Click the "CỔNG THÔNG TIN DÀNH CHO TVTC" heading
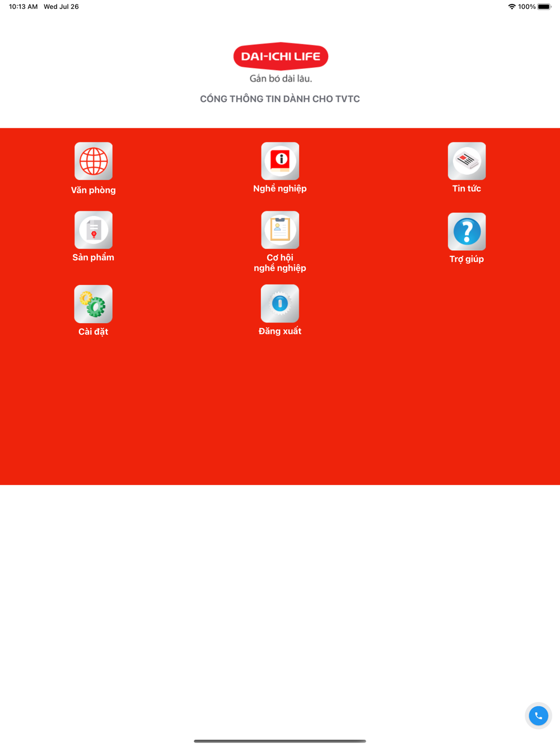This screenshot has width=560, height=747. 280,99
